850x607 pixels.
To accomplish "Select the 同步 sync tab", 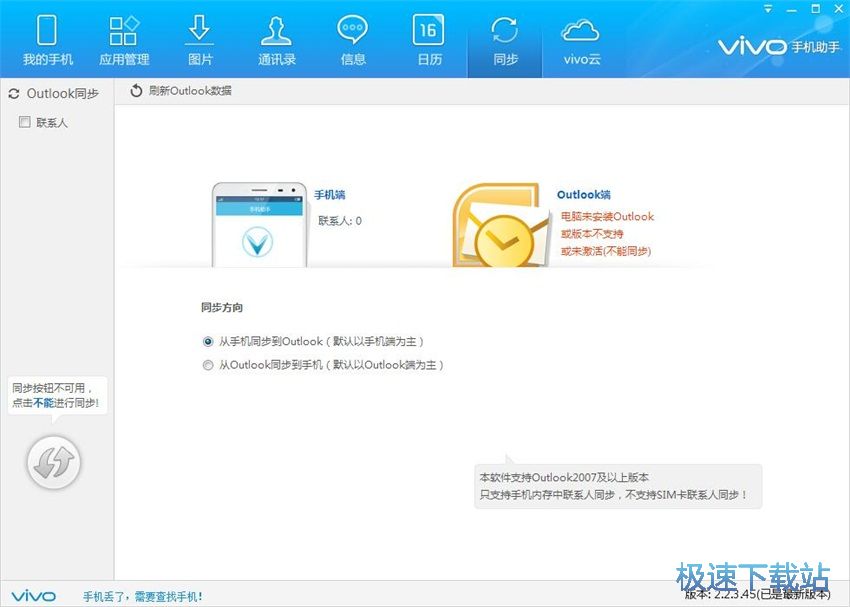I will [505, 40].
